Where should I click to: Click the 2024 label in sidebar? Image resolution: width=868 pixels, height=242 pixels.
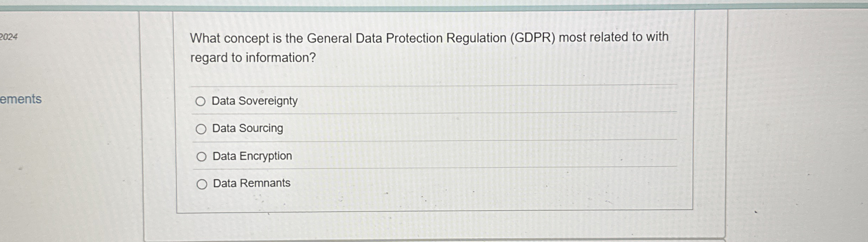point(8,37)
